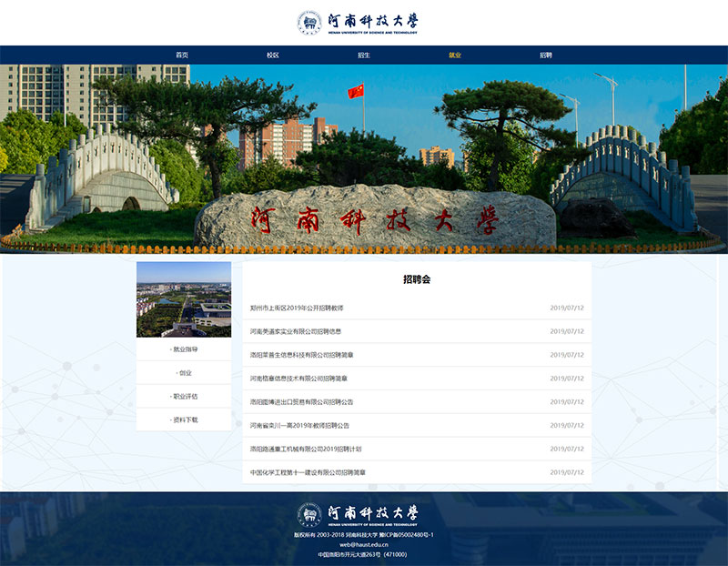Click the campus stone banner image

coord(364,159)
